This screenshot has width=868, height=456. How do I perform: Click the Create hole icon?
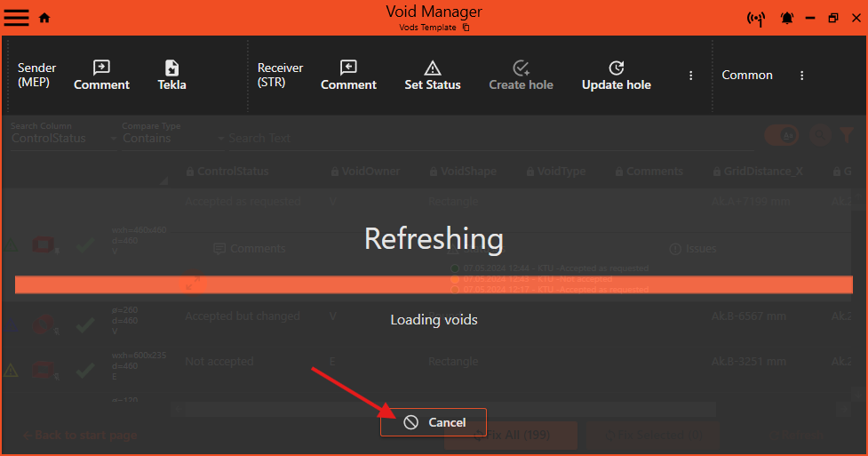tap(522, 68)
